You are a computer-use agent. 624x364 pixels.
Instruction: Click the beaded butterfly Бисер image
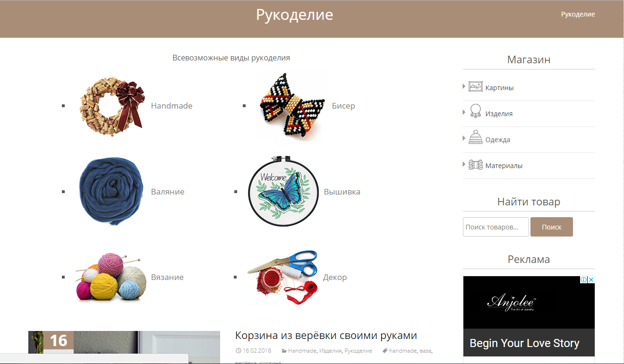click(x=291, y=106)
